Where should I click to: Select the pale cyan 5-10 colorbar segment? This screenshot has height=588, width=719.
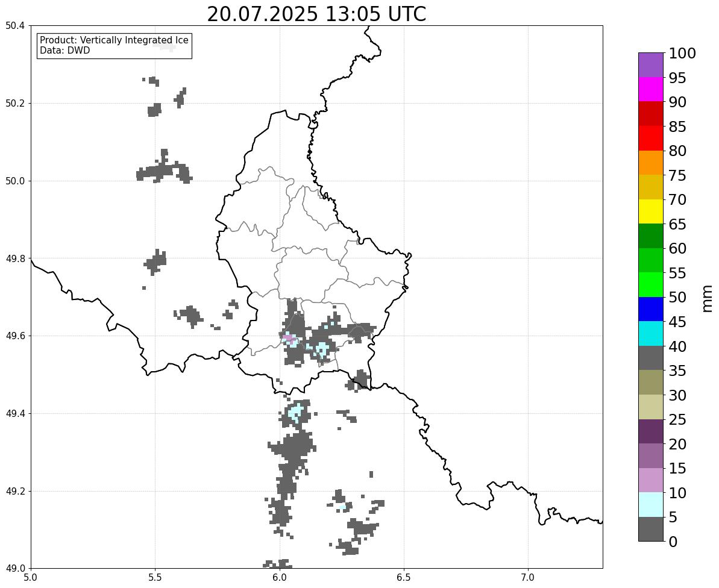pyautogui.click(x=651, y=505)
